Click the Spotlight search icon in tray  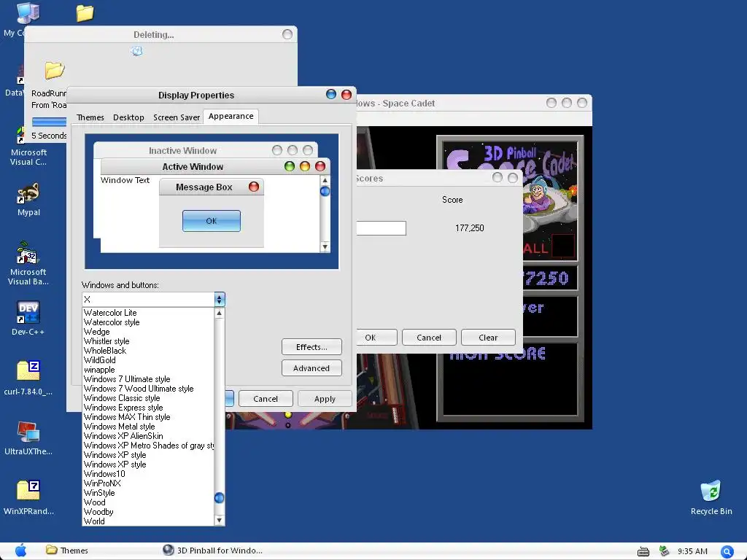[727, 551]
